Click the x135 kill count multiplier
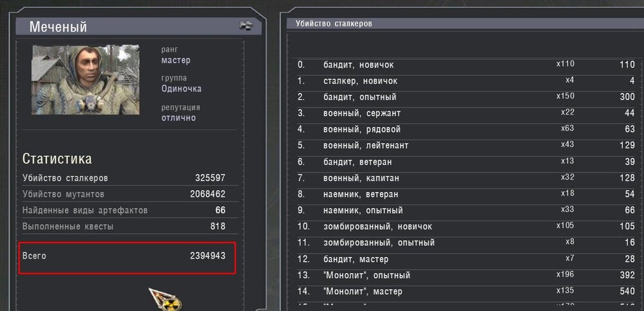The height and width of the screenshot is (311, 644). pos(565,290)
